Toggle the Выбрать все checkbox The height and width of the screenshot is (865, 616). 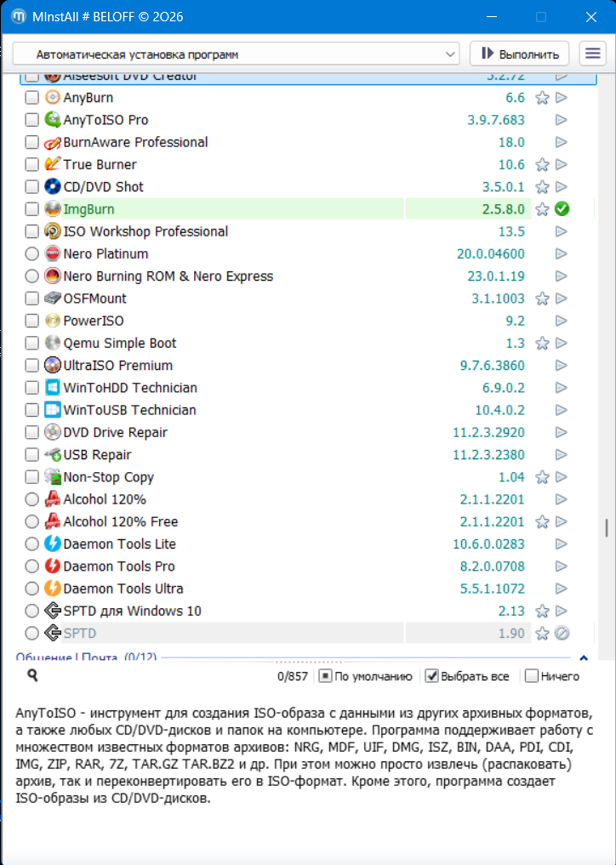coord(431,676)
